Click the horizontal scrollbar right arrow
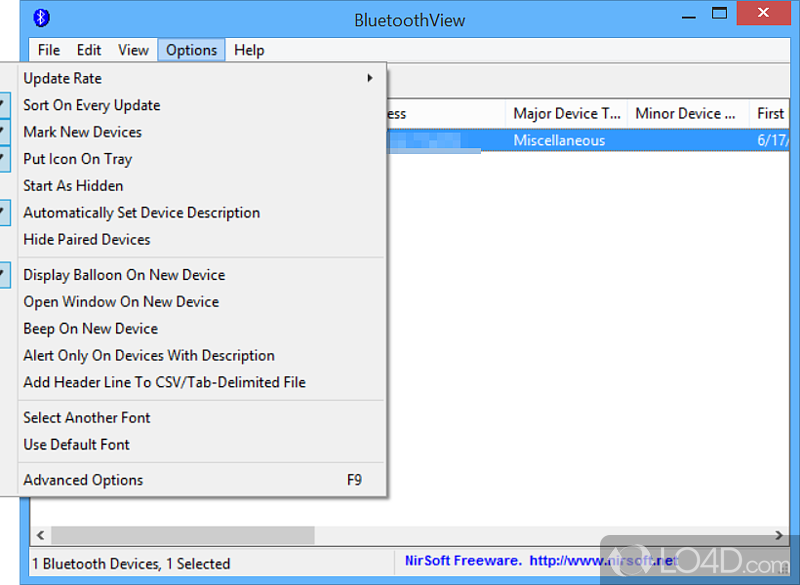The height and width of the screenshot is (585, 800). [x=779, y=536]
